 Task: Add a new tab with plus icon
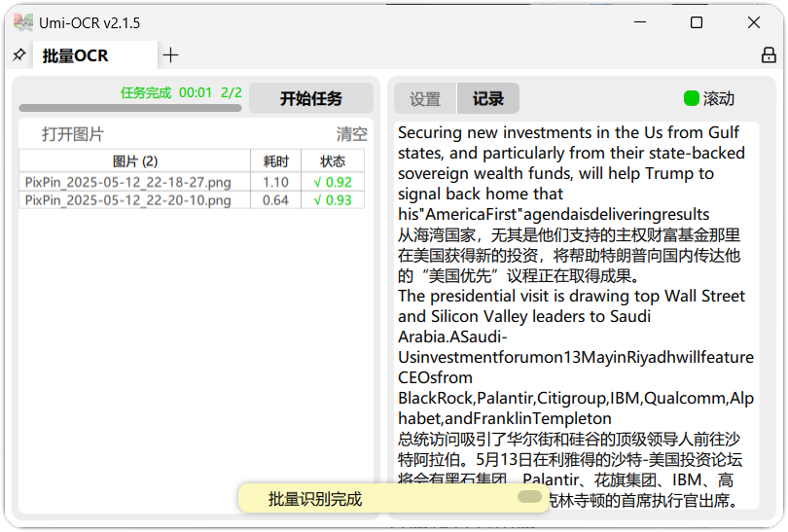point(171,54)
